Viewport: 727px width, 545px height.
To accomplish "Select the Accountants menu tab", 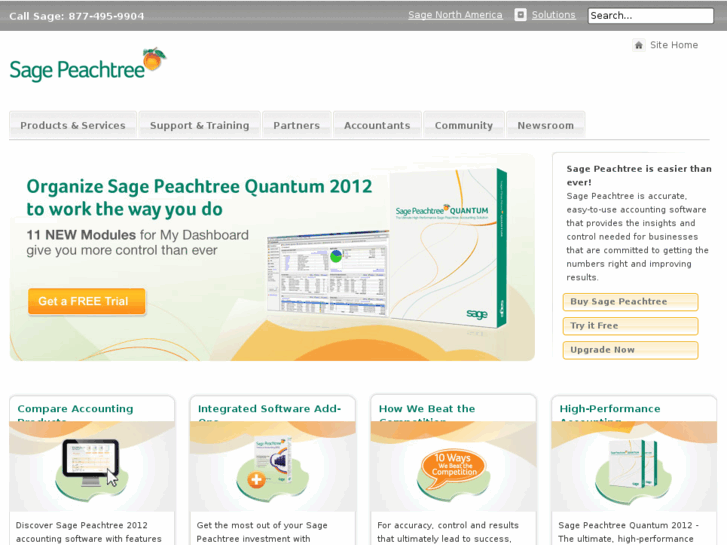I will (x=377, y=125).
